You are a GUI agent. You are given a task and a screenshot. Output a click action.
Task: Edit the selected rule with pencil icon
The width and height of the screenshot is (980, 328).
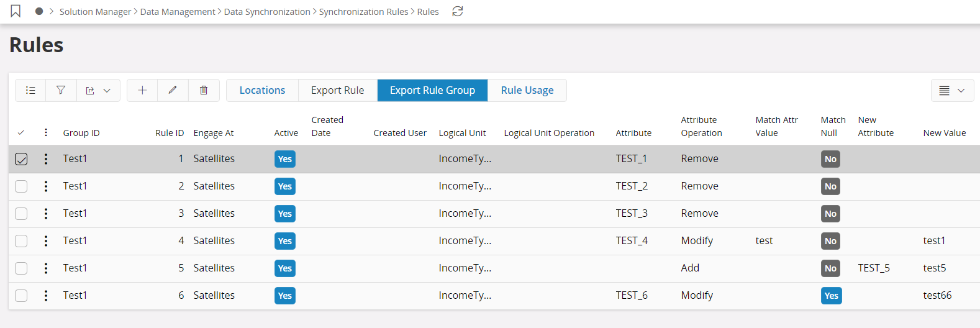click(x=173, y=90)
